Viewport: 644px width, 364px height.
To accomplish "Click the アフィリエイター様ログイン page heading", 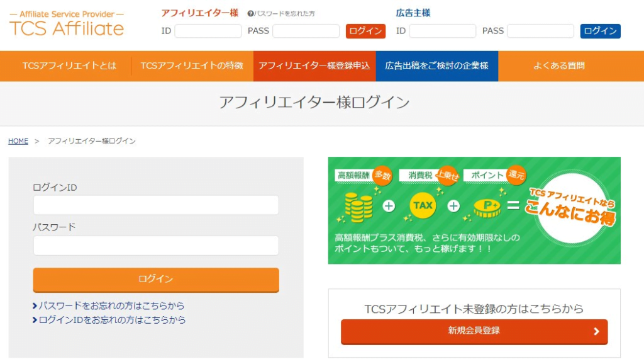I will pos(314,103).
